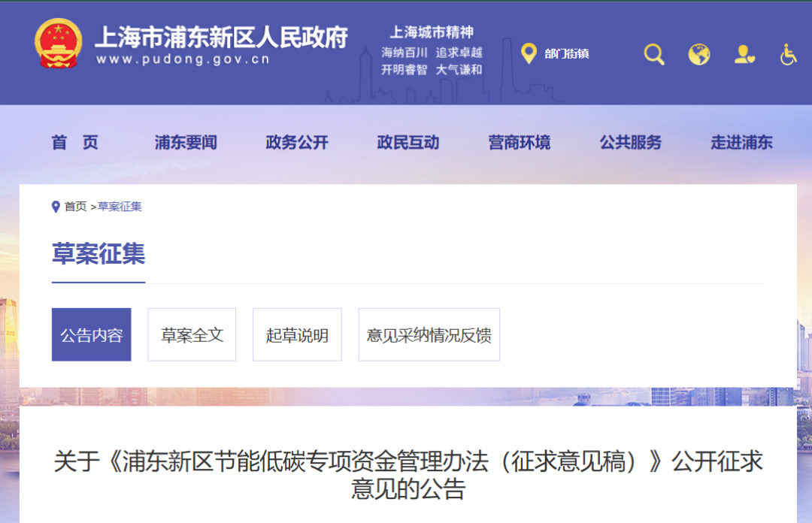
Task: Open 政民互动 navigation menu
Action: point(408,143)
